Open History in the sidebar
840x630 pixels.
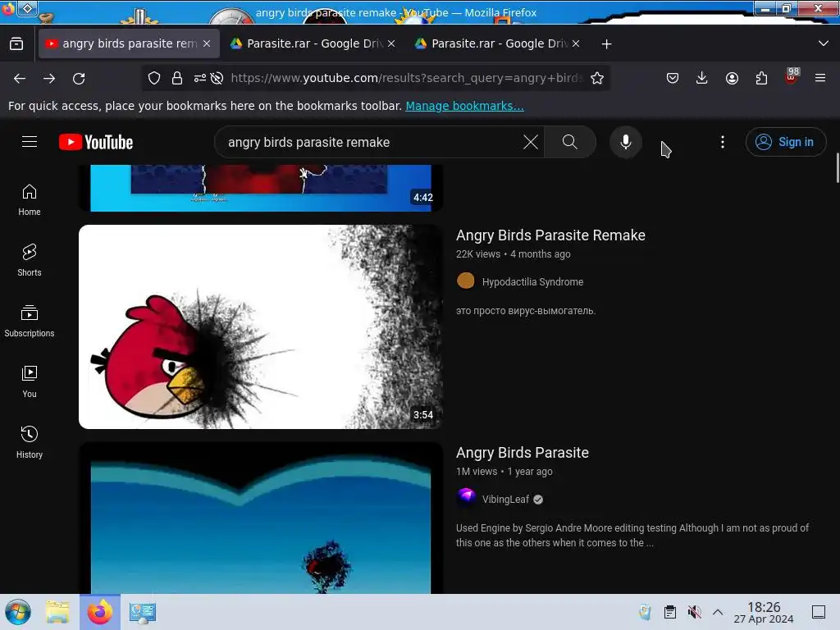click(30, 442)
